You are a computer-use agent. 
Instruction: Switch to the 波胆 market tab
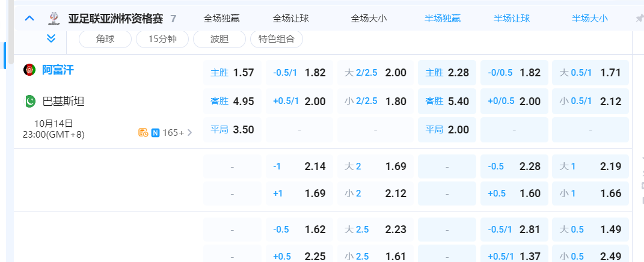pos(219,39)
